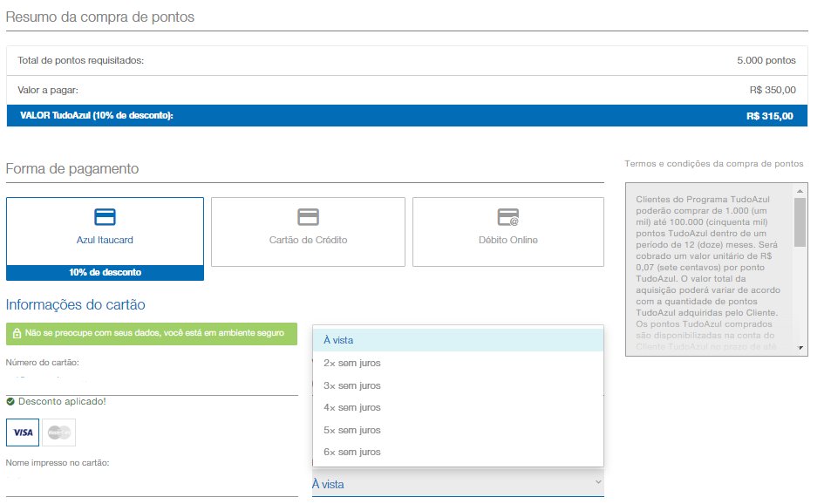Click the Total de pontos requisitados label
The image size is (831, 504).
80,60
